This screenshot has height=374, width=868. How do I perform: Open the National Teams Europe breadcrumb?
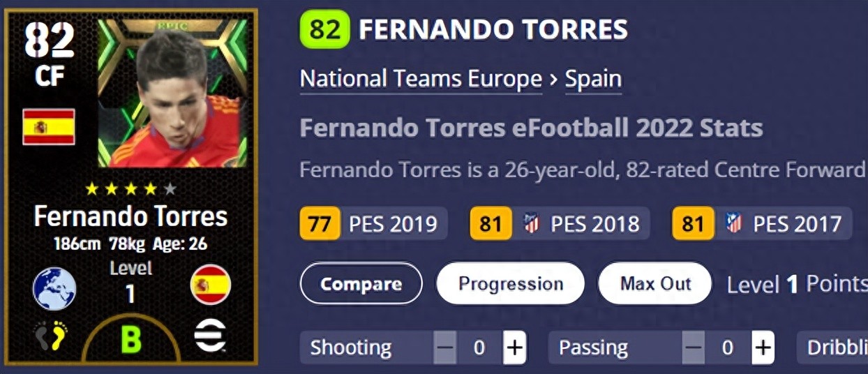[x=421, y=80]
